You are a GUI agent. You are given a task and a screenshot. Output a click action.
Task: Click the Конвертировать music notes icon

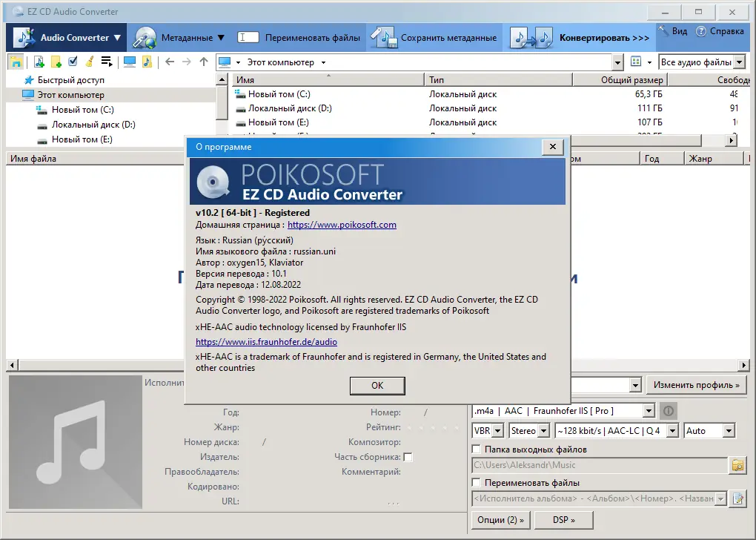[531, 38]
